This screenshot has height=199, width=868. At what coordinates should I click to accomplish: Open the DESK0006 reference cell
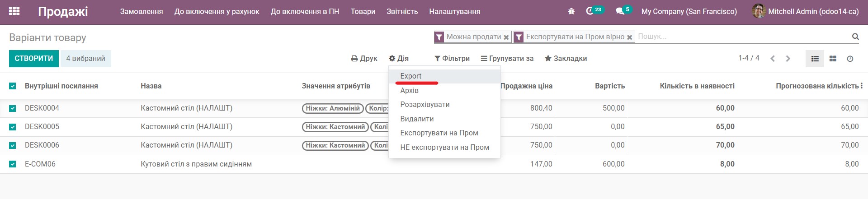(42, 145)
